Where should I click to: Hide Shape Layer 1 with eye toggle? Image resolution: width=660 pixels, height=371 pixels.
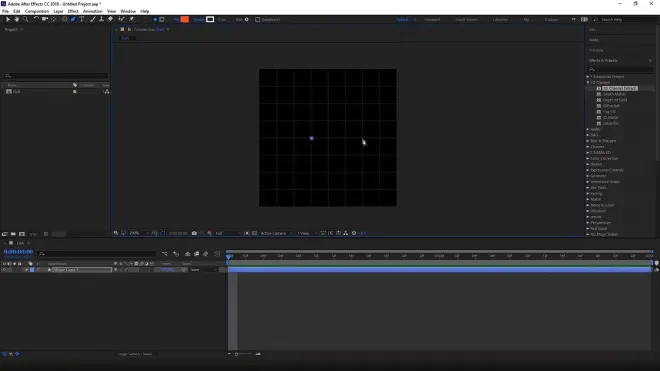[x=5, y=270]
